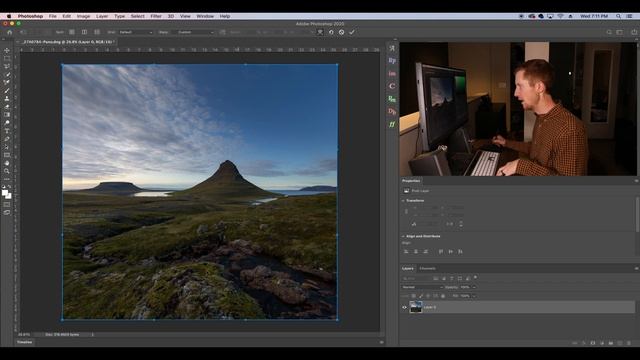Toggle lock image pixels

[x=421, y=296]
